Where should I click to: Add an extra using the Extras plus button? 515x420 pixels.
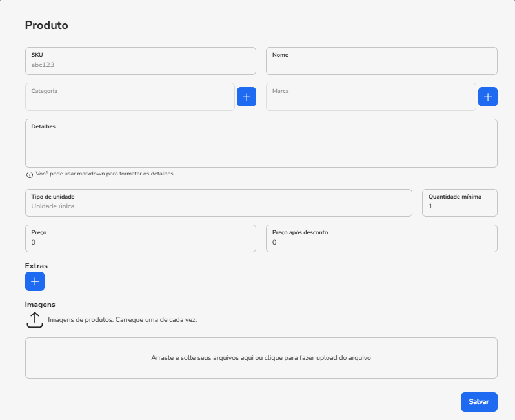[35, 281]
